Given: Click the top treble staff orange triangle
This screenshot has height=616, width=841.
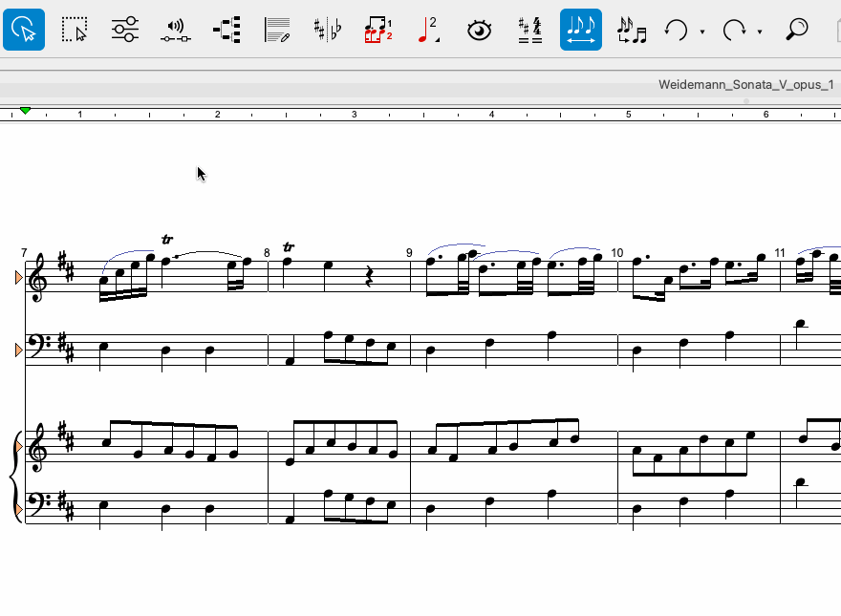Looking at the screenshot, I should 19,277.
